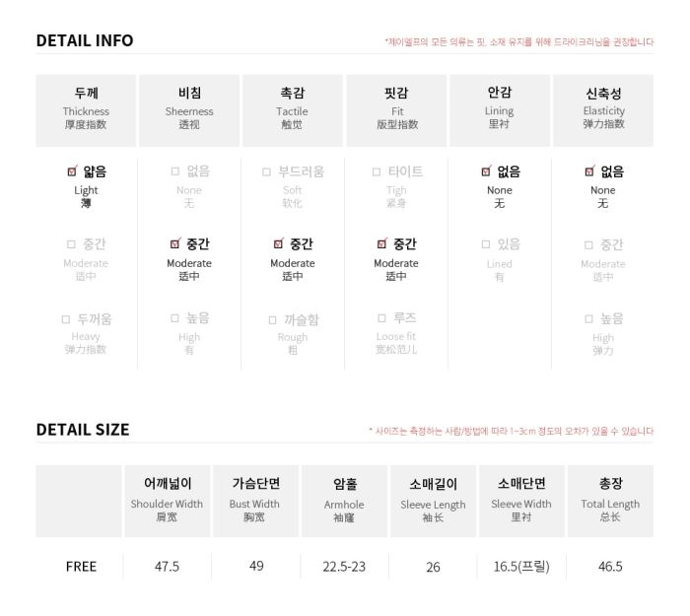Click the Shoulder Width header cell

(x=168, y=501)
